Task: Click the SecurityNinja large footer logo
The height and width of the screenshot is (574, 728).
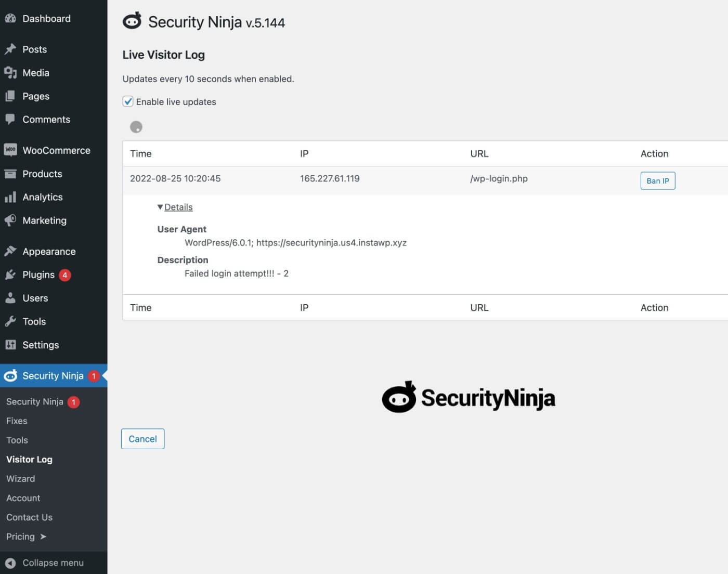Action: [x=469, y=397]
